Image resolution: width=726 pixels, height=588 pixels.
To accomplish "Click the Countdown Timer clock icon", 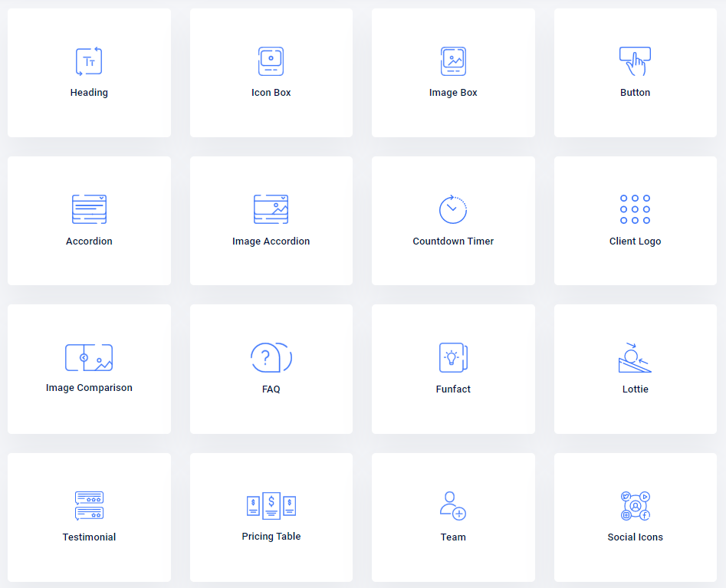I will tap(453, 209).
